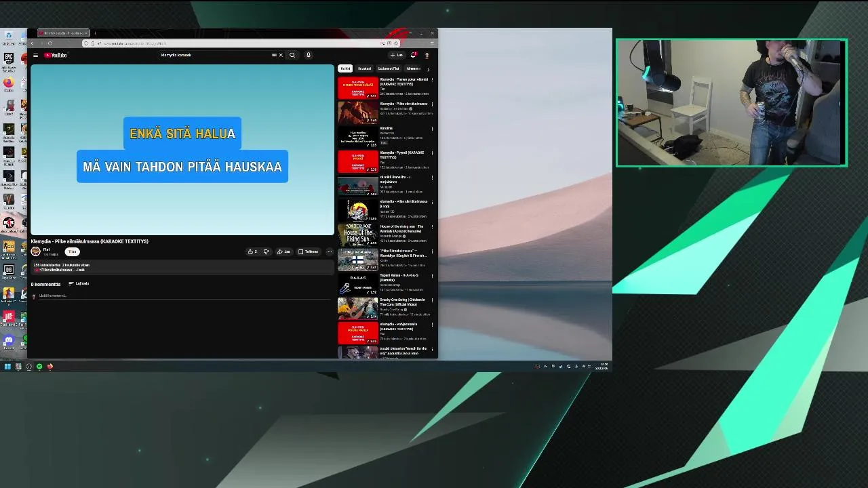Open the Lajittele sort comments menu
Image resolution: width=868 pixels, height=488 pixels.
point(79,283)
